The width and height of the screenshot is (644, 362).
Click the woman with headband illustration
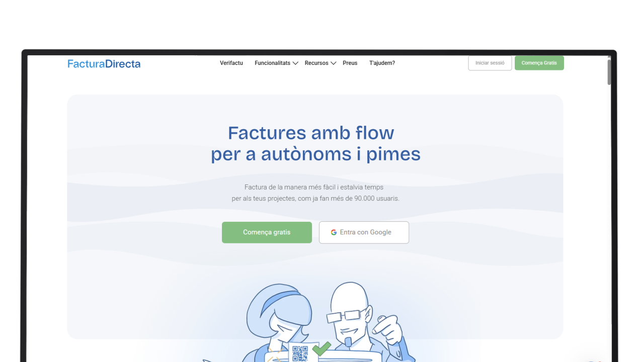pyautogui.click(x=279, y=322)
